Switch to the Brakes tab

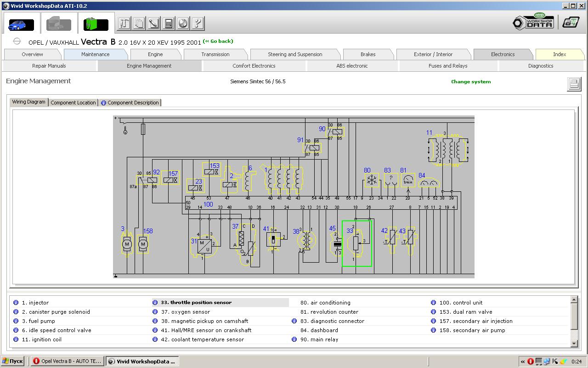point(368,54)
